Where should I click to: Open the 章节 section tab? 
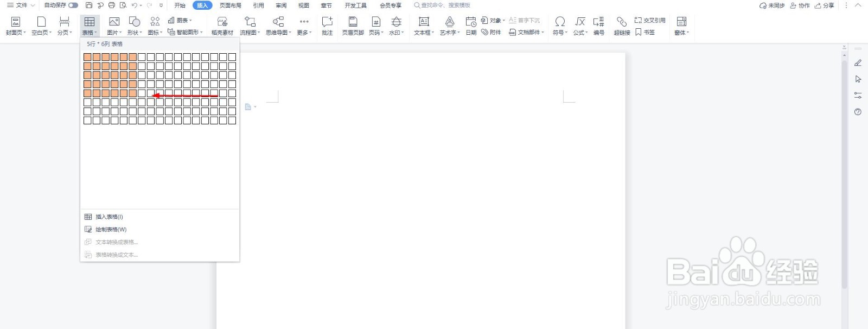coord(326,5)
